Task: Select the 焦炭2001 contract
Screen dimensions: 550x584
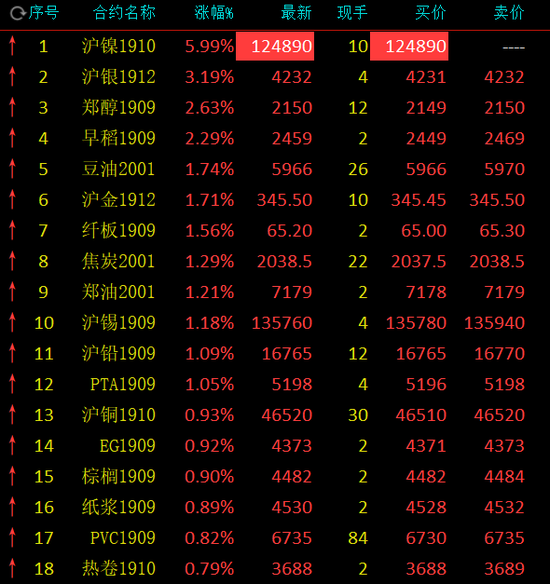Action: (x=118, y=261)
